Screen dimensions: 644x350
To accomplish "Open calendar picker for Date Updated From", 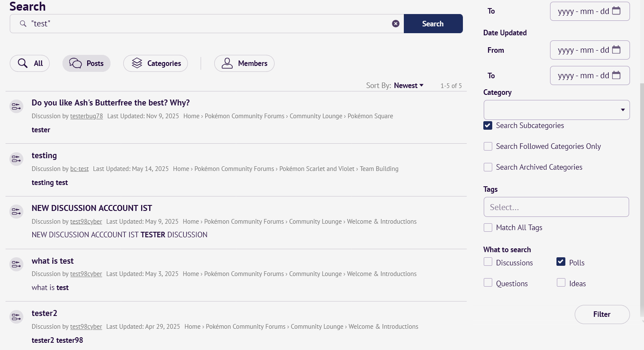I will point(616,50).
